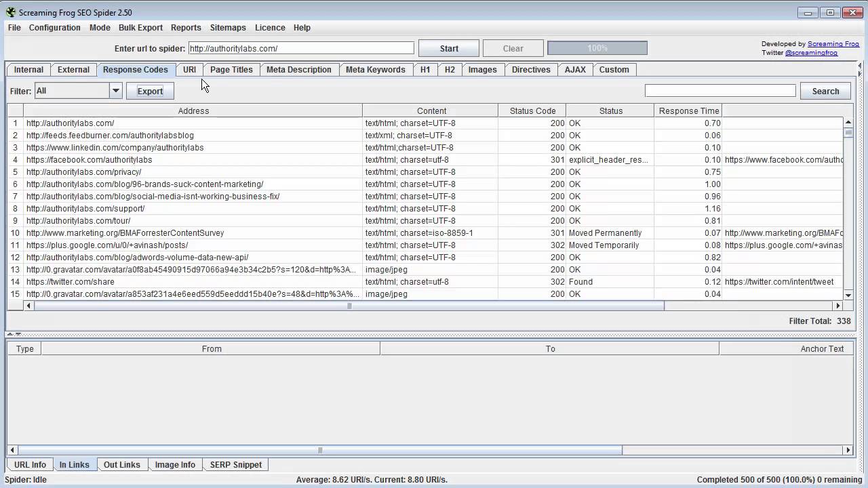868x488 pixels.
Task: Open the Directives tab
Action: (x=531, y=70)
